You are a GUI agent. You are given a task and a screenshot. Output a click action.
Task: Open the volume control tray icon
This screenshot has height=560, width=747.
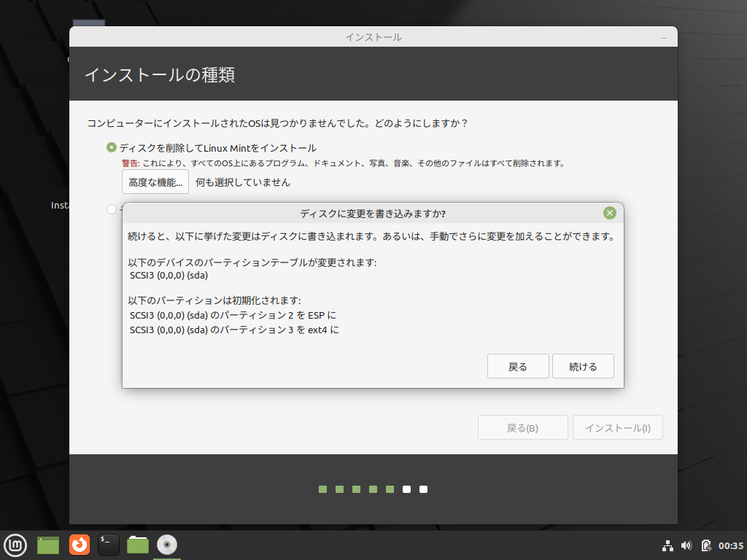(x=686, y=545)
